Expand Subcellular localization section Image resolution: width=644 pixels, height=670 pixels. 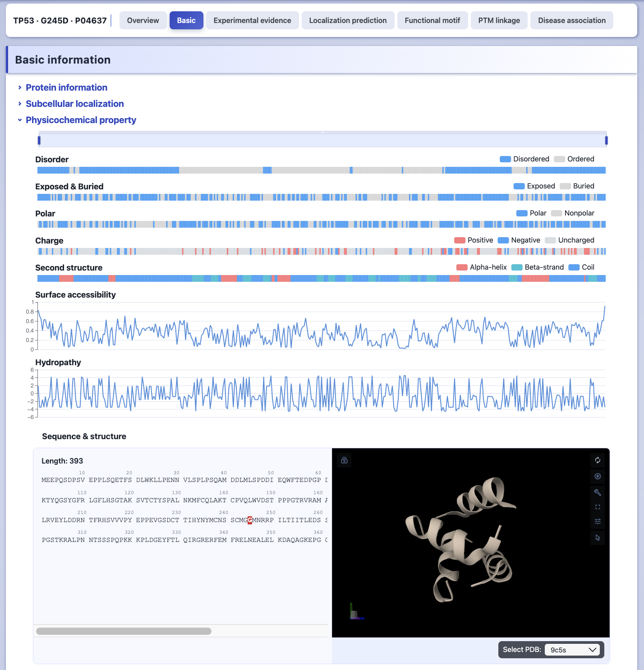coord(74,104)
